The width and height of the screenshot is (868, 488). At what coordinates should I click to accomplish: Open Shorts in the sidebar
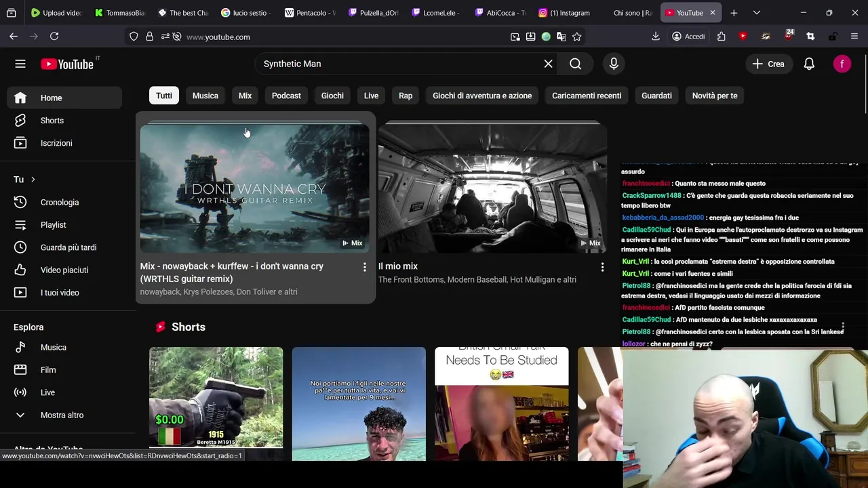click(64, 121)
